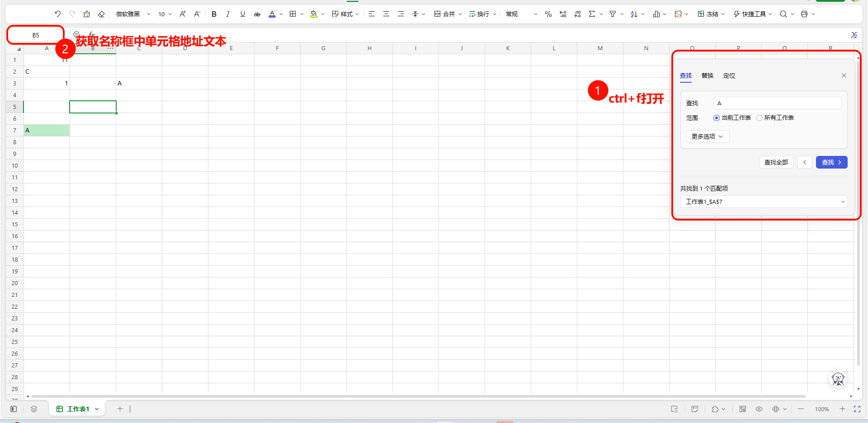Open the 工作表1_$A$7 results dropdown
Viewport: 868px width, 423px height.
point(764,202)
